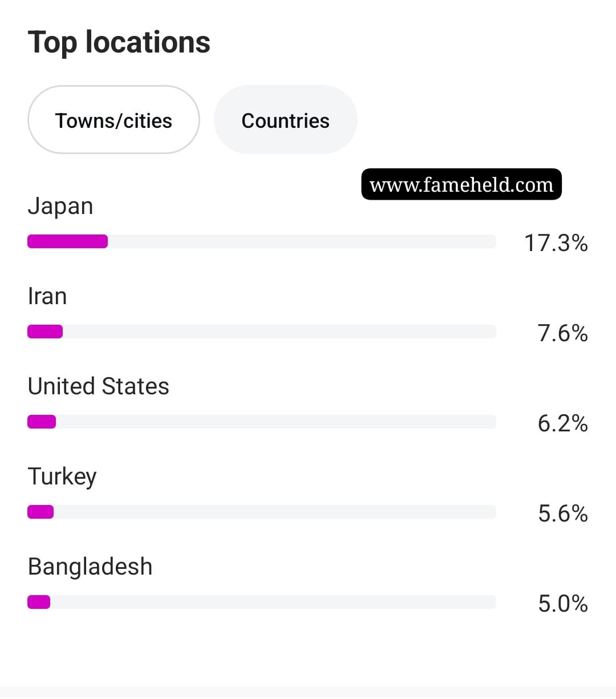Click the magenta filled portion of Japan bar
This screenshot has height=699, width=616.
(67, 241)
